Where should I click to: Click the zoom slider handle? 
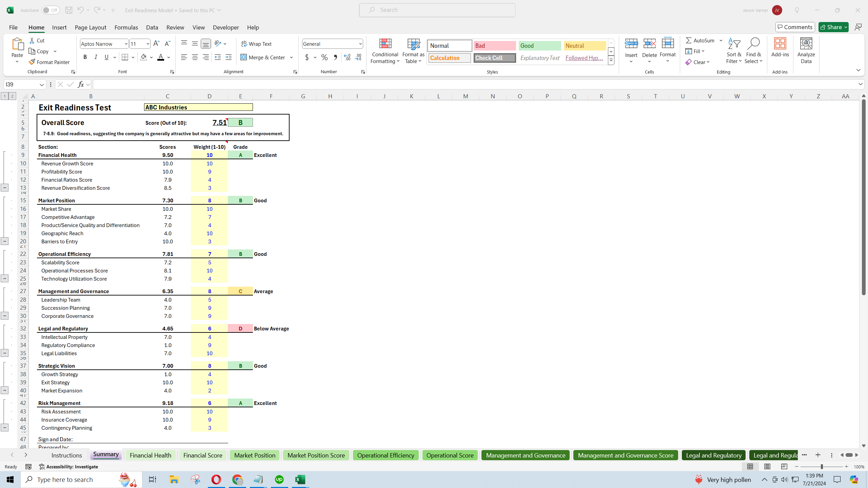822,467
